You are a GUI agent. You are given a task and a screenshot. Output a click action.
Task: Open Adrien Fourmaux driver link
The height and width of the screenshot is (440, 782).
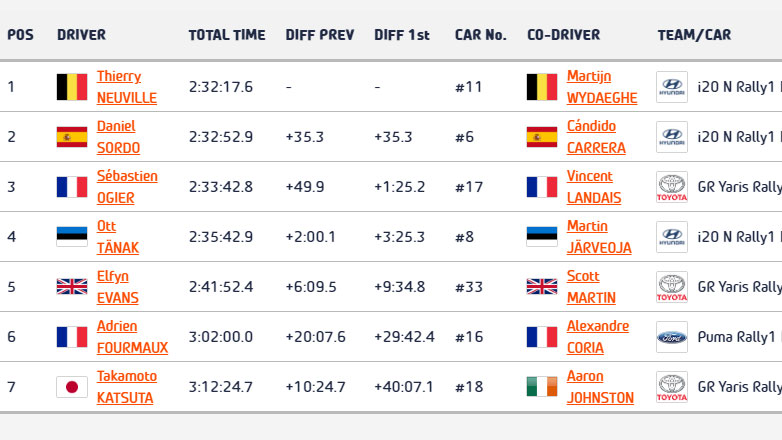point(132,337)
